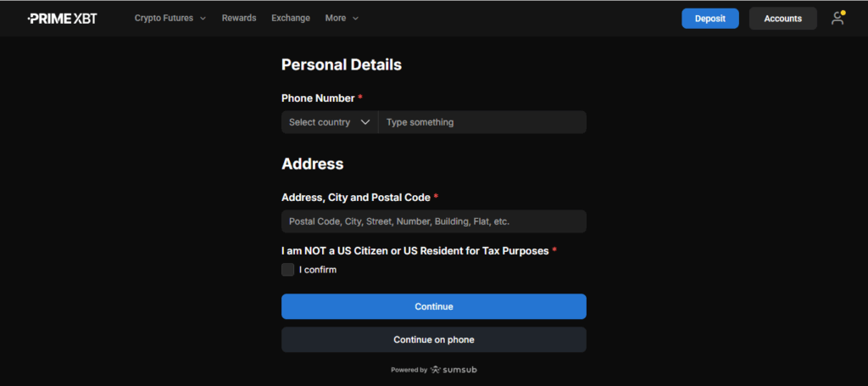The image size is (868, 386).
Task: Click the chevron next to More
Action: (355, 19)
